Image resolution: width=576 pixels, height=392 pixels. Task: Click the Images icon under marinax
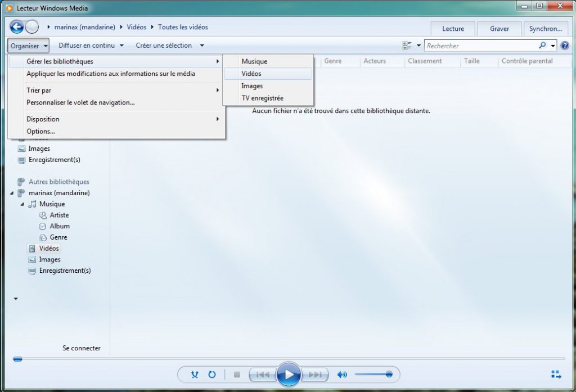pyautogui.click(x=32, y=259)
